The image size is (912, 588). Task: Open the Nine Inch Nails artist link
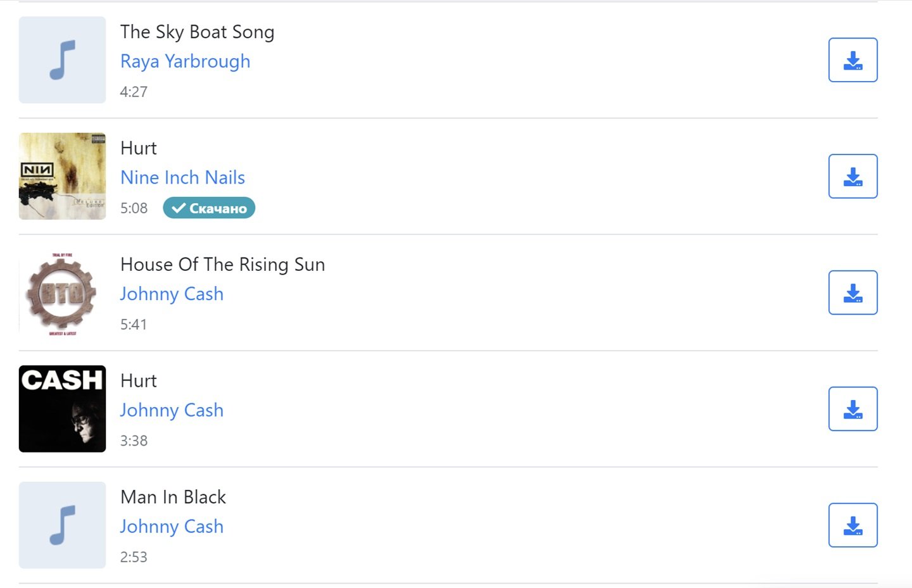coord(182,177)
